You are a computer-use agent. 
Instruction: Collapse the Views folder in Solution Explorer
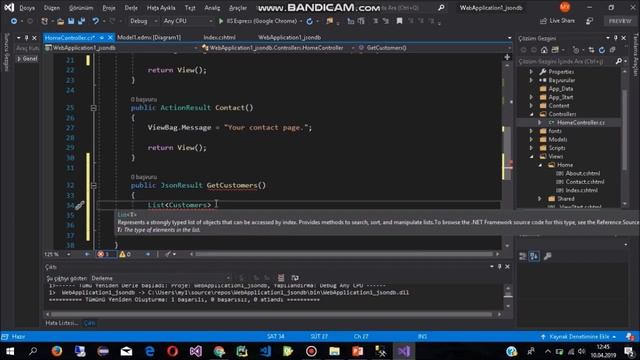click(x=531, y=156)
